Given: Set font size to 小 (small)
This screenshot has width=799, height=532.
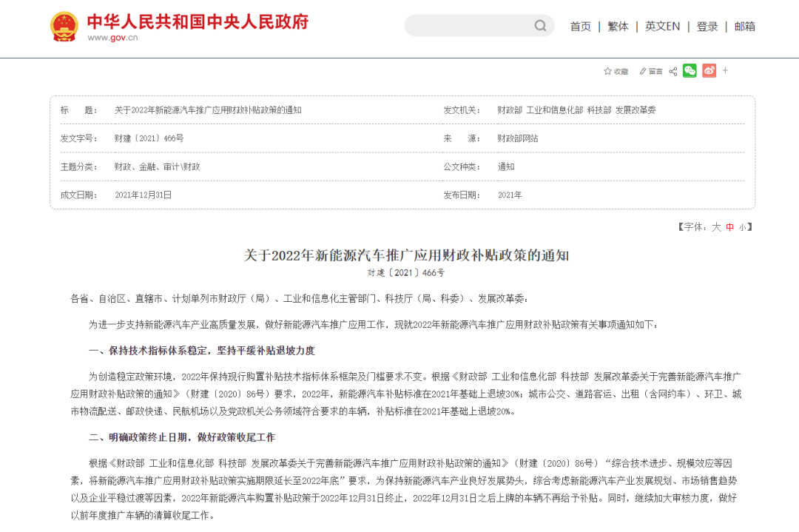Looking at the screenshot, I should (742, 227).
